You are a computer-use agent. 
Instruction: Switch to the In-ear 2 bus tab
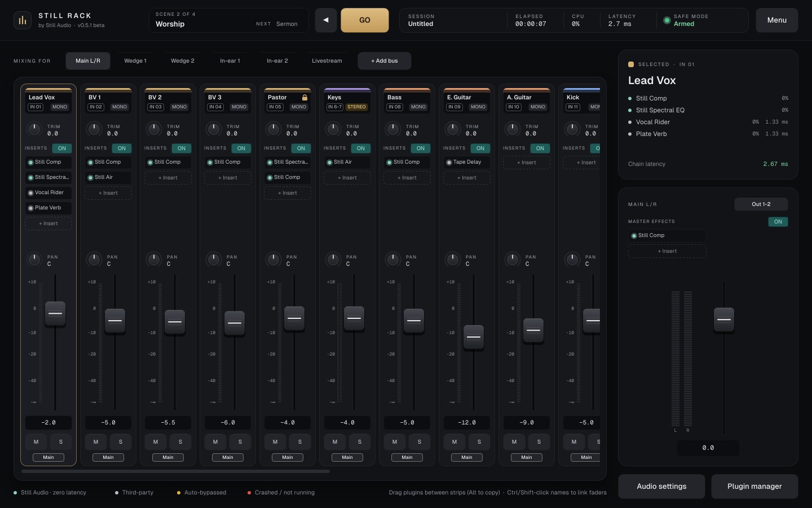pos(277,61)
